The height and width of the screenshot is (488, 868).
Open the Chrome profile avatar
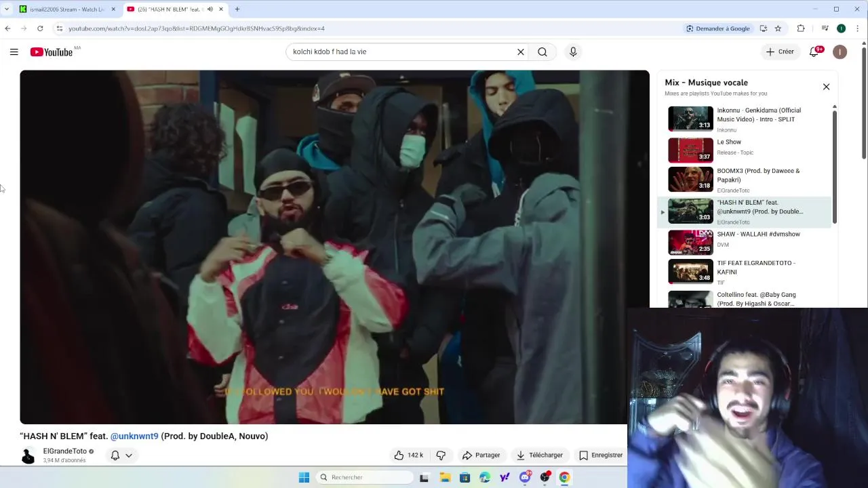click(x=841, y=28)
